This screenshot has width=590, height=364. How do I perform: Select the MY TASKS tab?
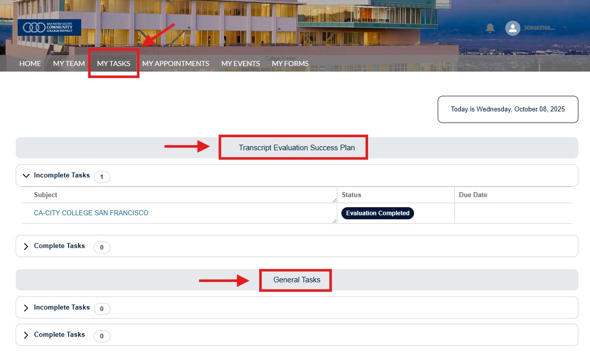pos(113,64)
